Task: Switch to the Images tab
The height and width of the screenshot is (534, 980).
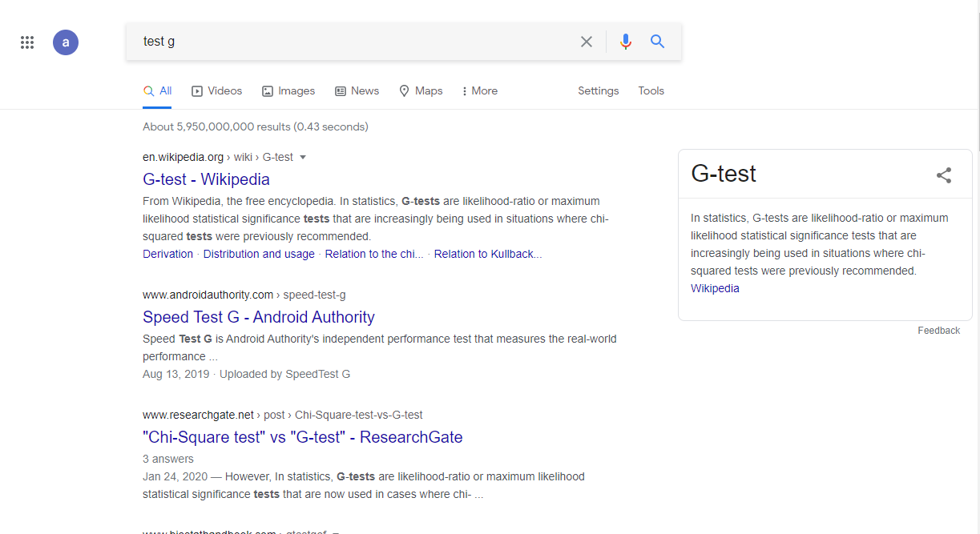Action: (x=288, y=91)
